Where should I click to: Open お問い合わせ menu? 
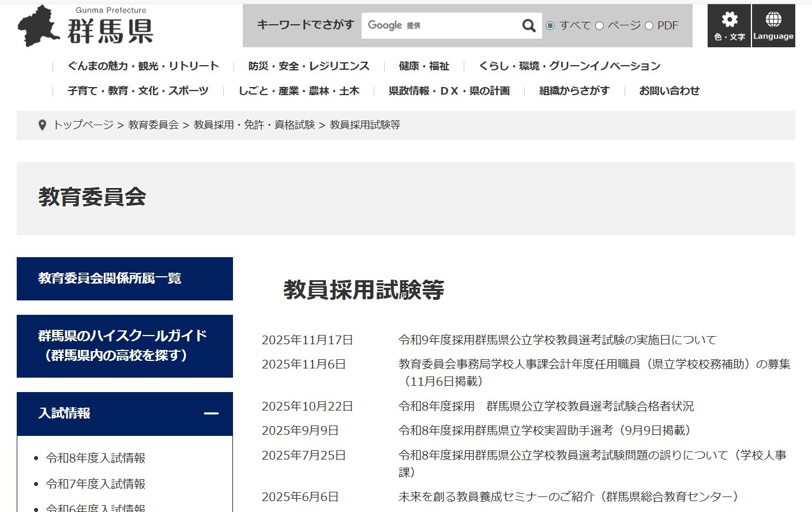(669, 91)
